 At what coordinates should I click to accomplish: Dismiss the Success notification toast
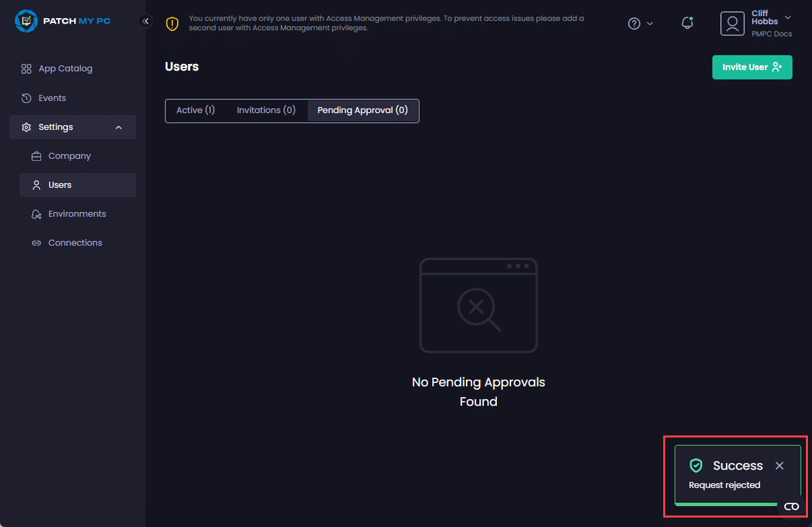point(779,466)
